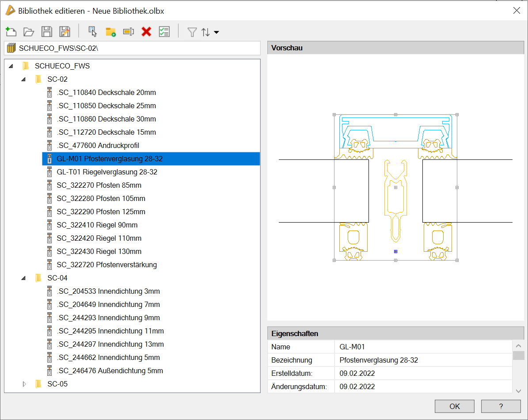Expand the SC-05 folder

24,384
